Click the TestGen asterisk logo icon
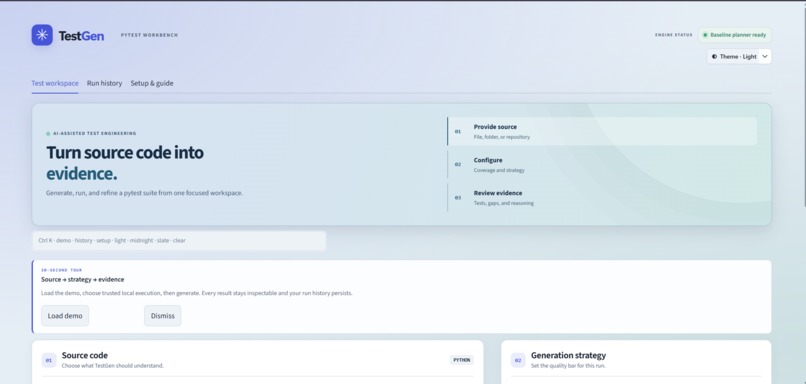Viewport: 806px width, 384px height. pos(42,35)
